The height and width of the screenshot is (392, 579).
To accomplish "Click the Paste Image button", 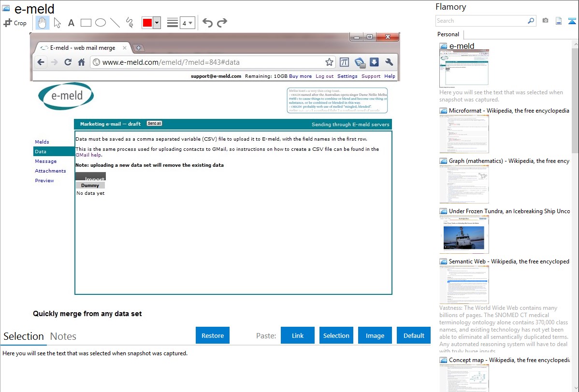I will (x=375, y=335).
